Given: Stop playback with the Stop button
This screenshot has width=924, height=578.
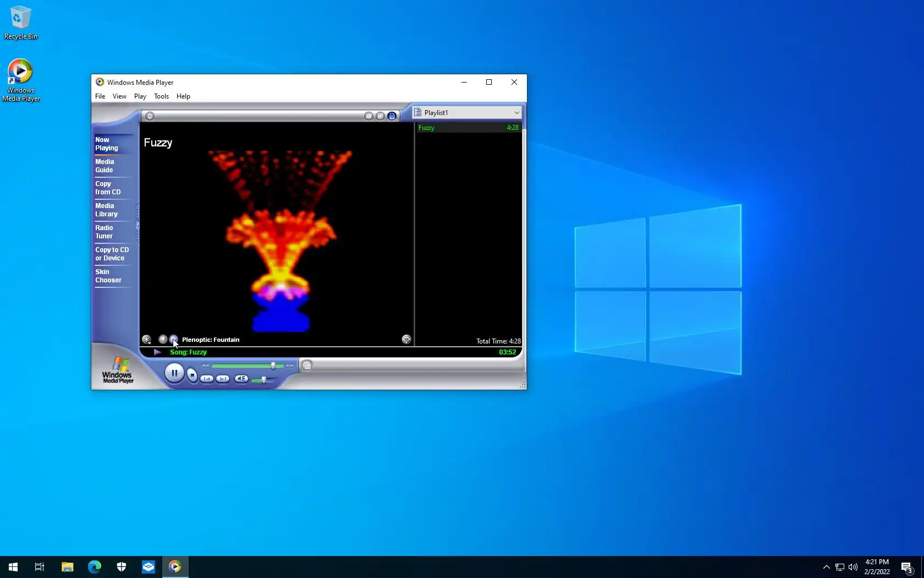Looking at the screenshot, I should (x=192, y=375).
